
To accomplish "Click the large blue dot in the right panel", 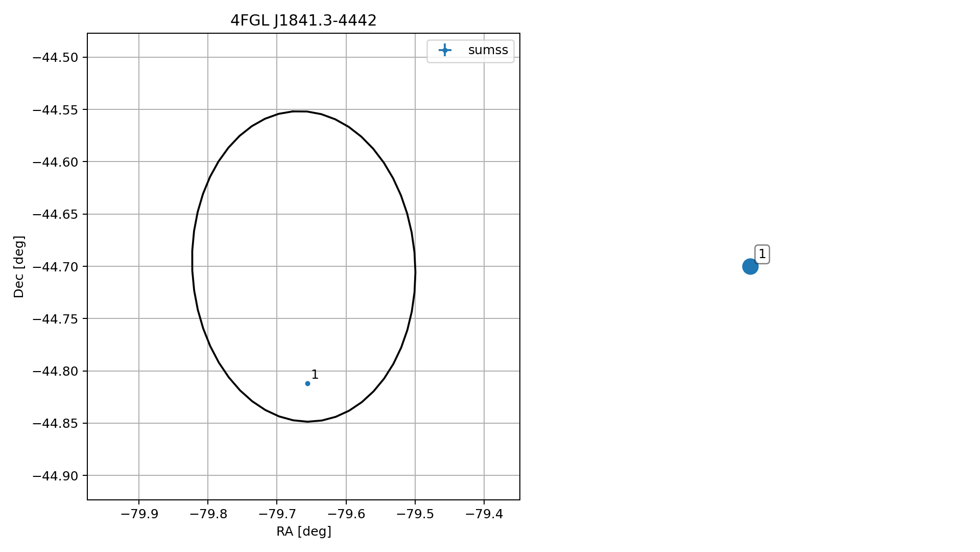I will [x=750, y=266].
